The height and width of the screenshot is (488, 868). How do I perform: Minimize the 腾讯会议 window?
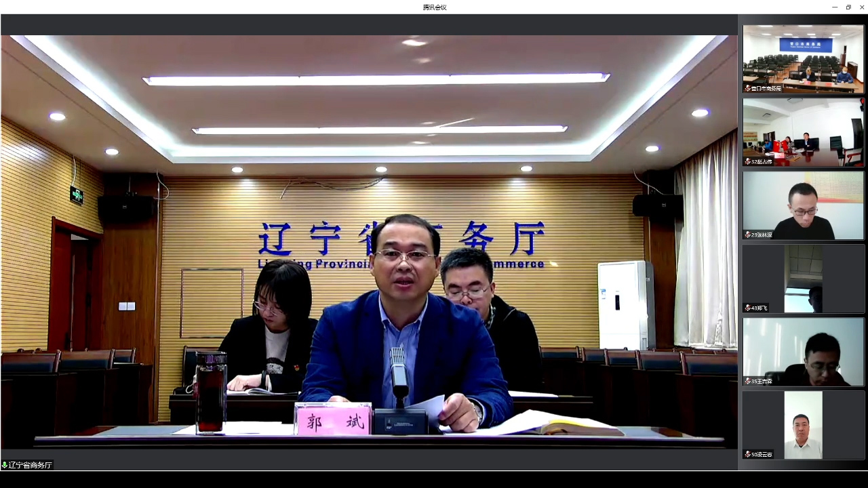pos(834,7)
